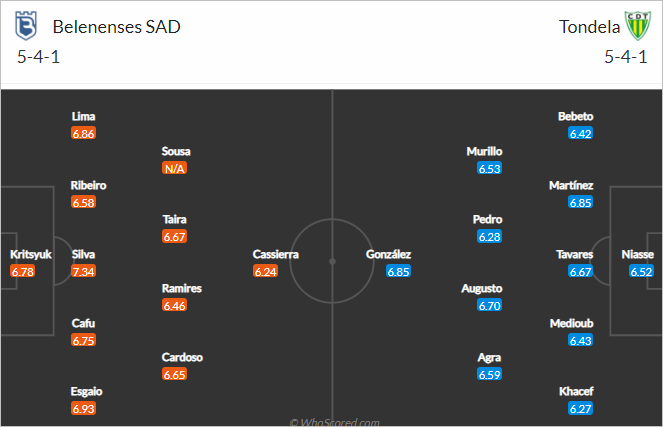The width and height of the screenshot is (663, 427).
Task: Select Tondela defender Medioub
Action: click(x=572, y=323)
